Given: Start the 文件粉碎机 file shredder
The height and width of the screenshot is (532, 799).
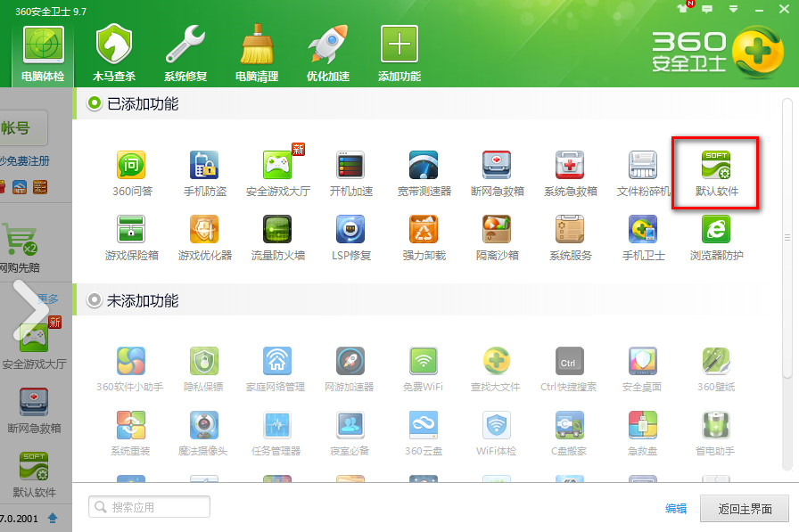Looking at the screenshot, I should [643, 169].
